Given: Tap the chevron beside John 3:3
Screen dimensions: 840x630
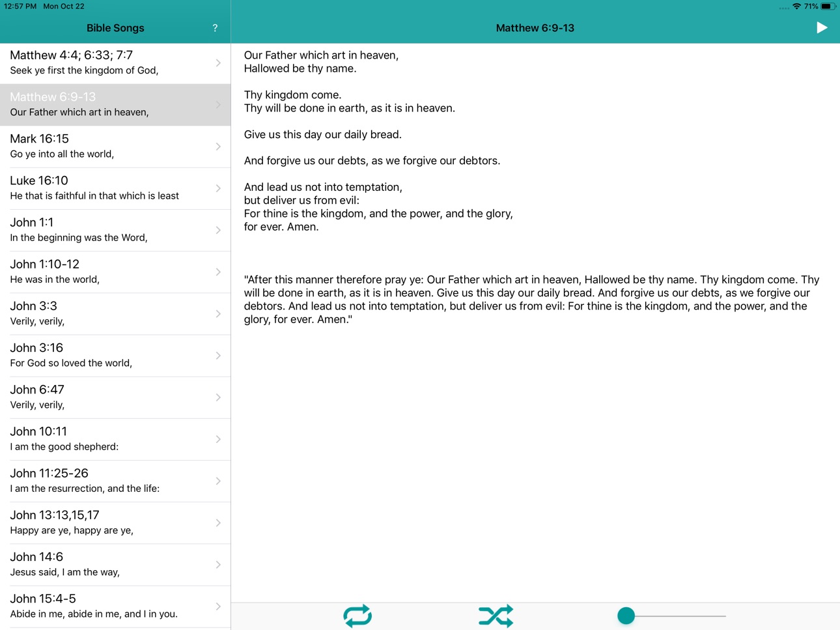Looking at the screenshot, I should coord(218,313).
